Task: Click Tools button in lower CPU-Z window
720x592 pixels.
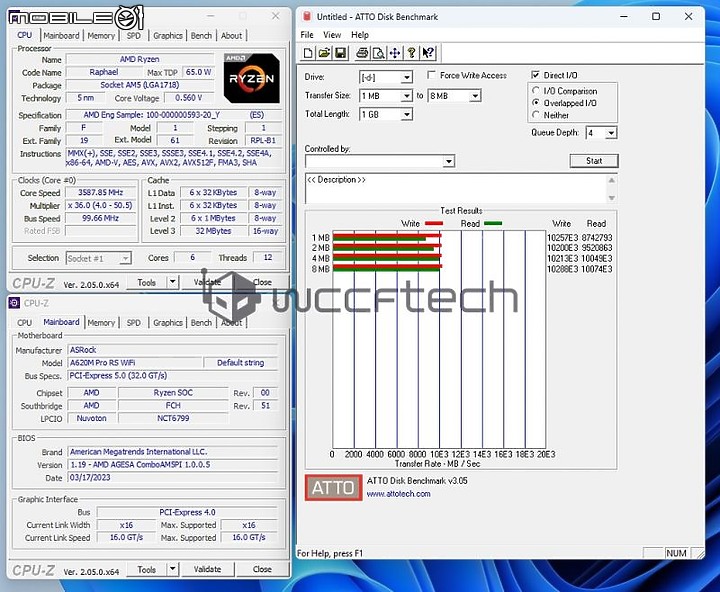Action: tap(146, 569)
